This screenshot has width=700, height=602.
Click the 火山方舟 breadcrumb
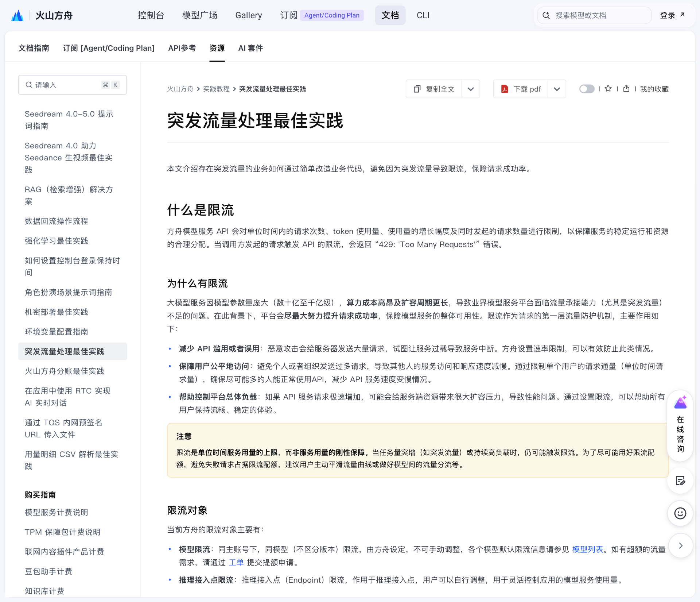click(x=180, y=89)
